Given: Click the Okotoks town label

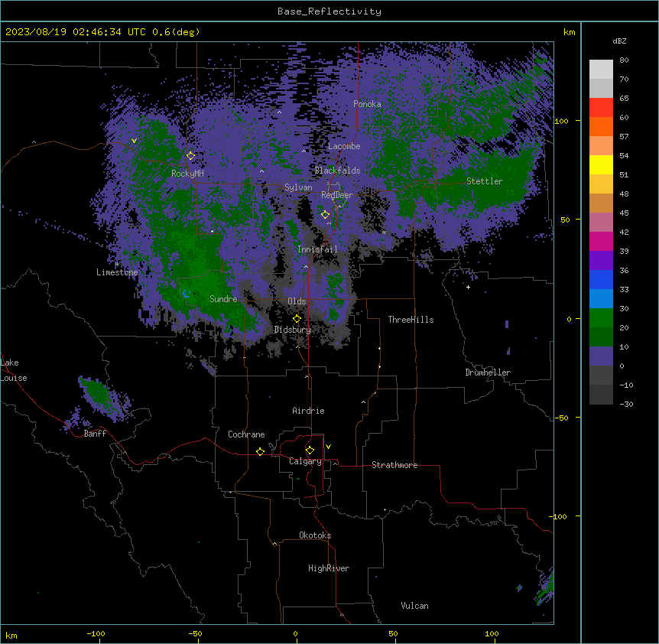Looking at the screenshot, I should [315, 535].
